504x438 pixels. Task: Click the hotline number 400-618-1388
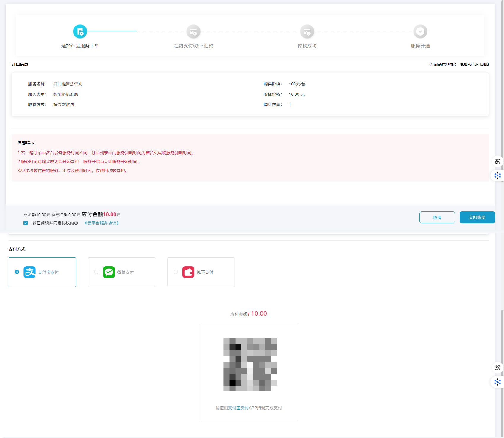tap(474, 64)
